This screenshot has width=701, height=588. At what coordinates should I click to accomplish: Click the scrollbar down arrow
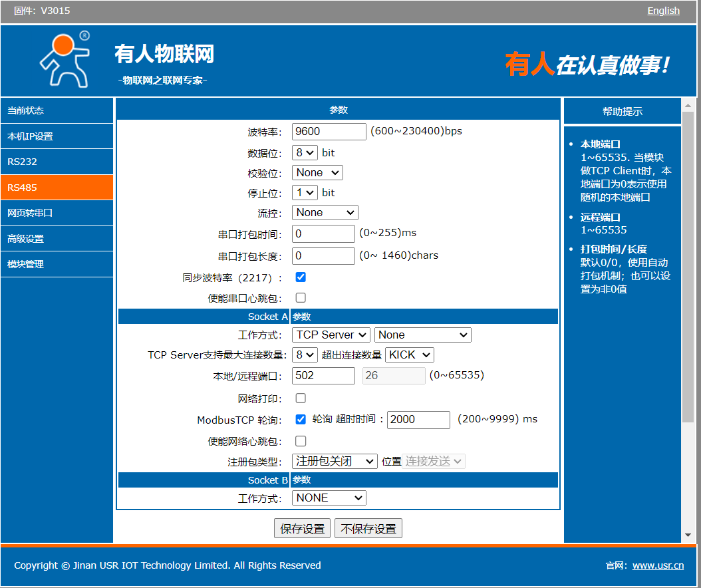coord(688,535)
